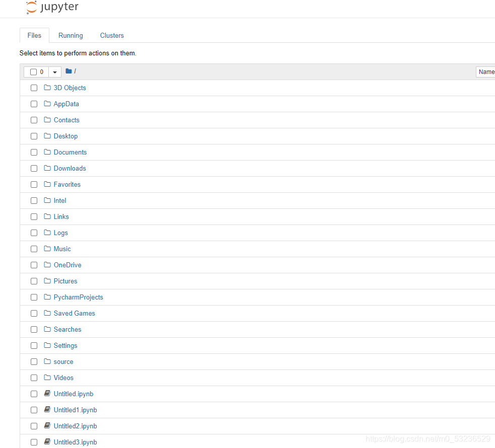The height and width of the screenshot is (448, 495).
Task: Switch to the Running tab
Action: [x=70, y=35]
